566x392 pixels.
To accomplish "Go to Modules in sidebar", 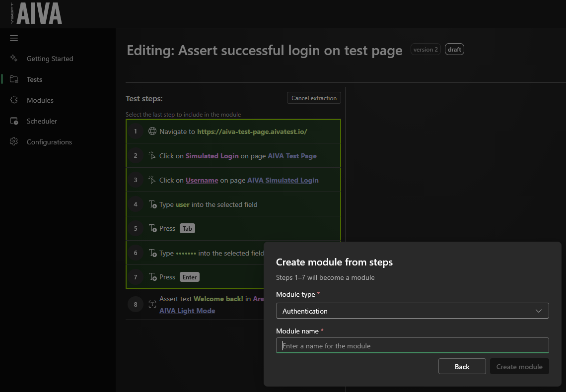I will (x=40, y=100).
